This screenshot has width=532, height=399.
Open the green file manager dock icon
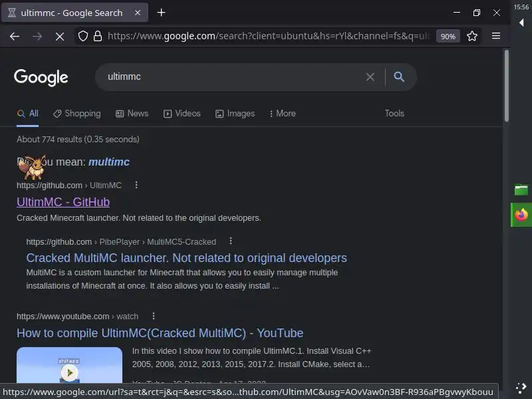point(521,190)
